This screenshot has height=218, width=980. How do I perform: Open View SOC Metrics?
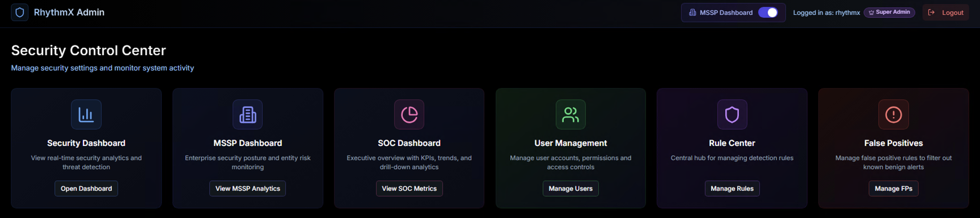point(409,189)
